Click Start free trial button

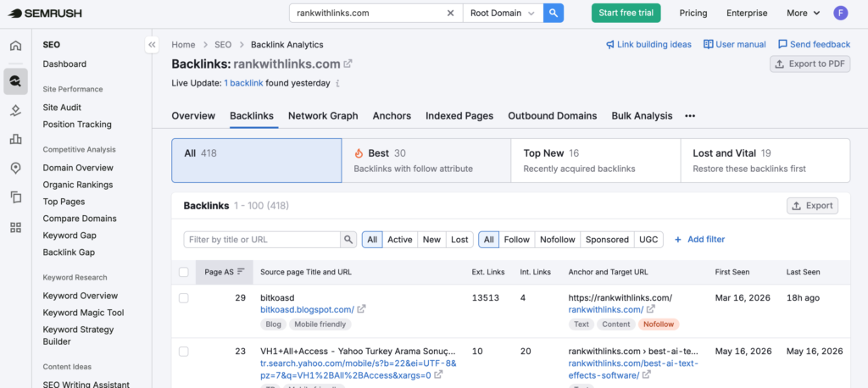[626, 13]
